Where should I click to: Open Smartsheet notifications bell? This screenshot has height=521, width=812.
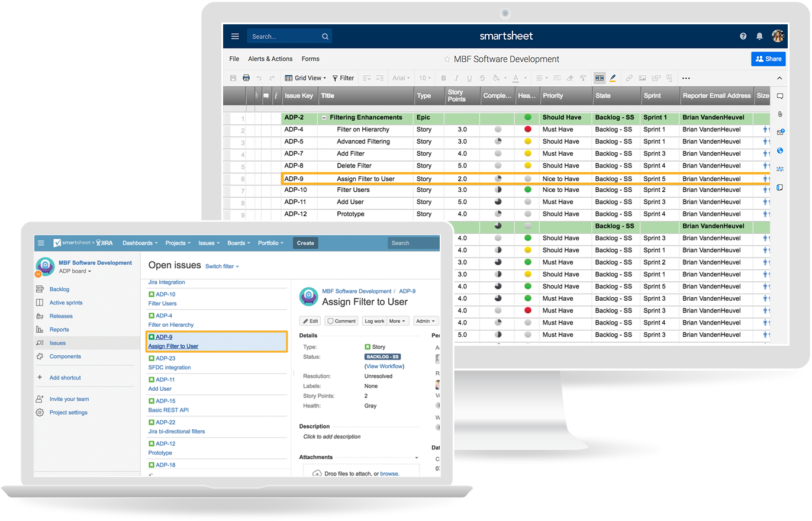point(760,36)
